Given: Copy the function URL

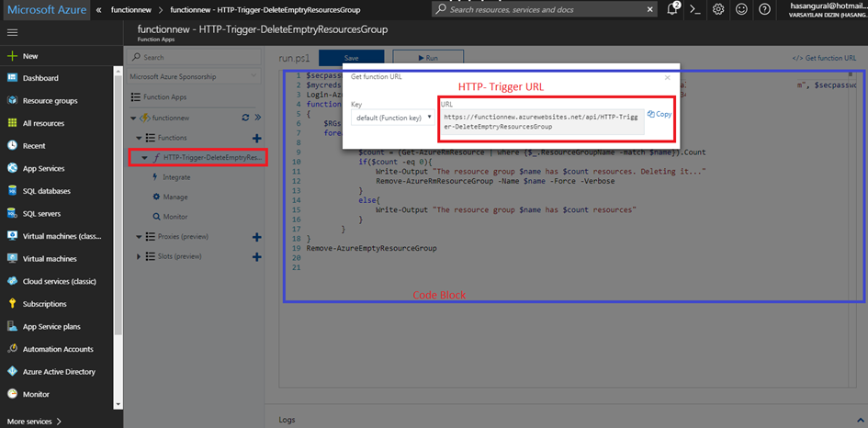Looking at the screenshot, I should tap(659, 114).
